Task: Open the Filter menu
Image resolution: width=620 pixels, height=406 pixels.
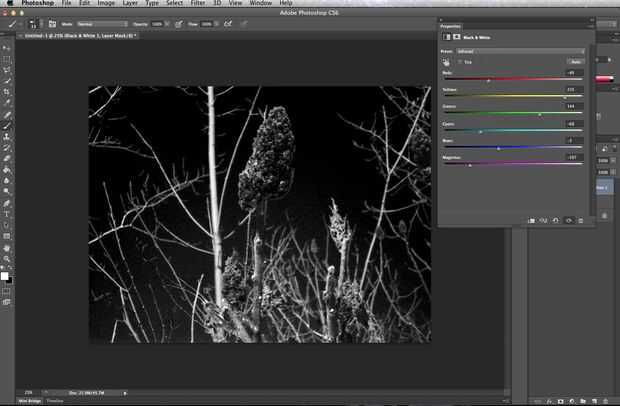Action: (x=198, y=3)
